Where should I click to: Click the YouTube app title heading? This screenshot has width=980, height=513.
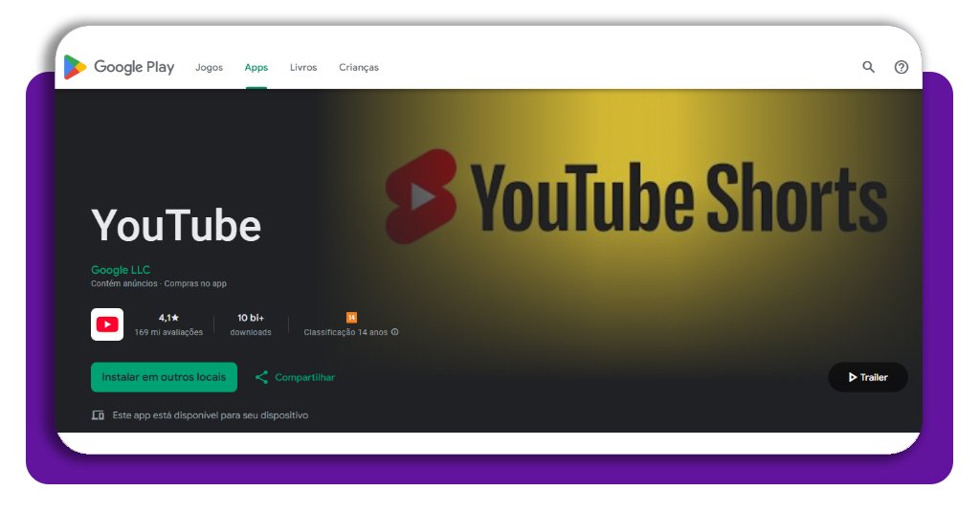click(x=176, y=226)
